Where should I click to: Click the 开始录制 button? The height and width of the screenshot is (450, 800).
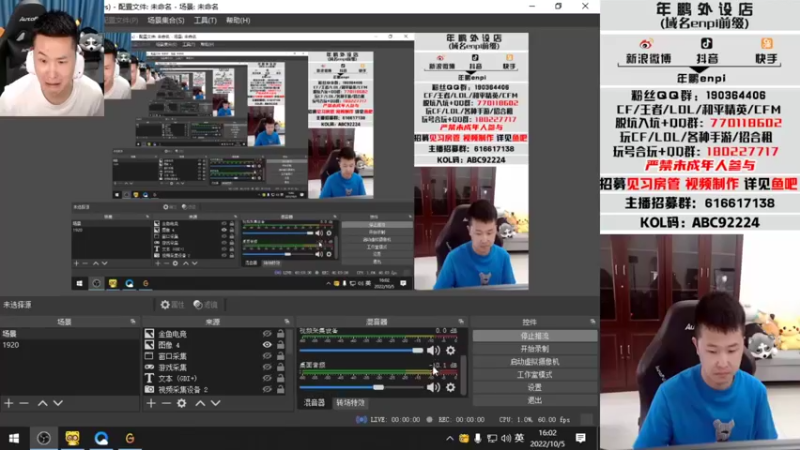[535, 349]
